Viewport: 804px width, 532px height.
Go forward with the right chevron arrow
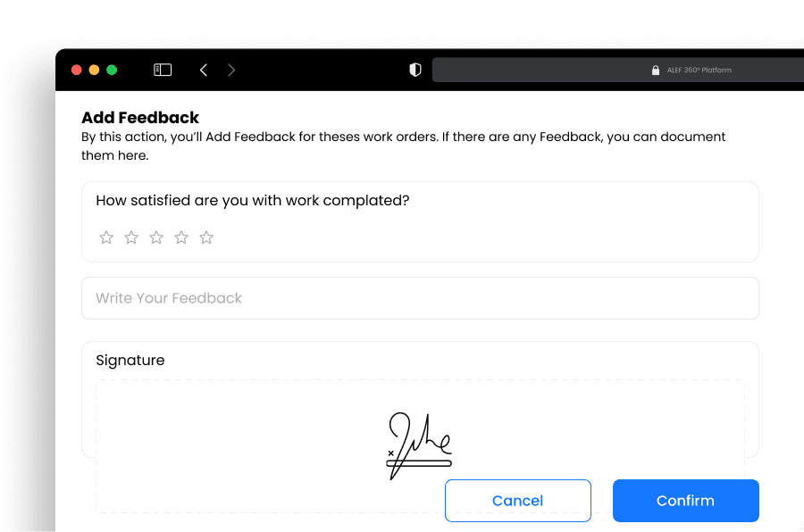(x=231, y=70)
